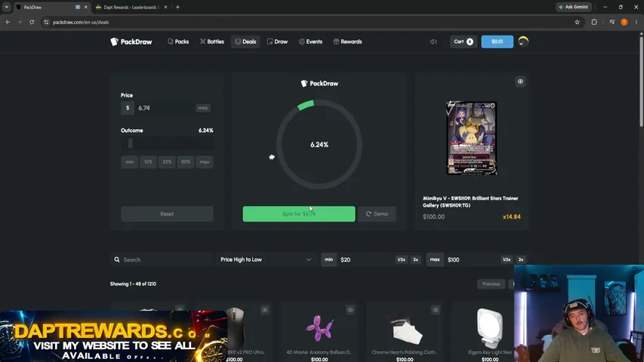Viewport: 644px width, 362px height.
Task: Halve the max price with 1/2x
Action: point(507,259)
